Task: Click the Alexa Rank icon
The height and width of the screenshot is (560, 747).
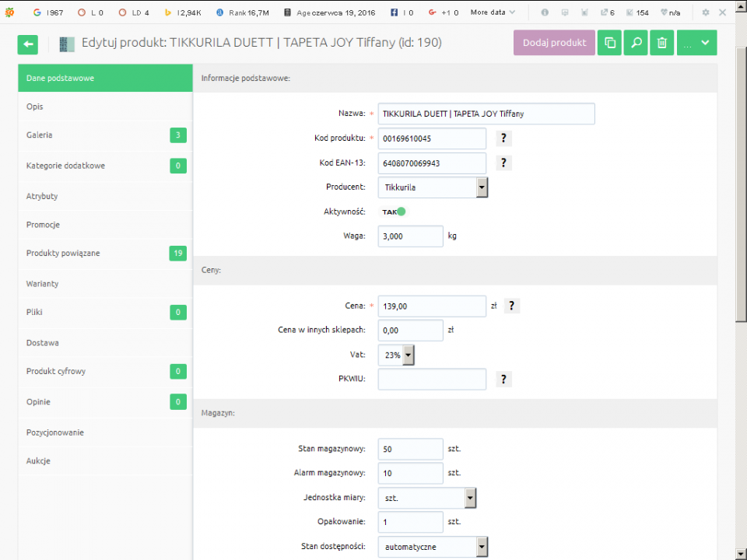Action: pos(219,12)
